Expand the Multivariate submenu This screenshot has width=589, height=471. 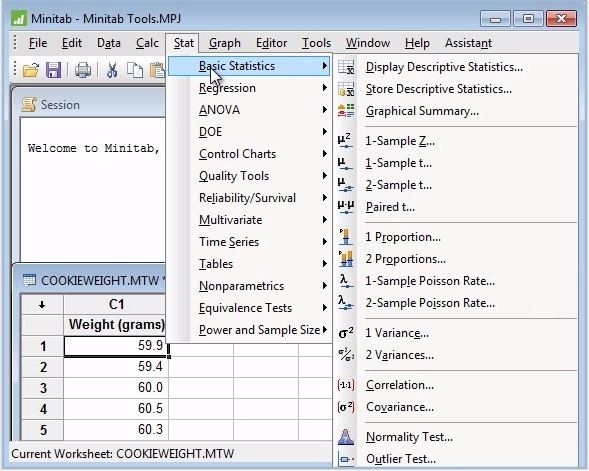coord(249,220)
